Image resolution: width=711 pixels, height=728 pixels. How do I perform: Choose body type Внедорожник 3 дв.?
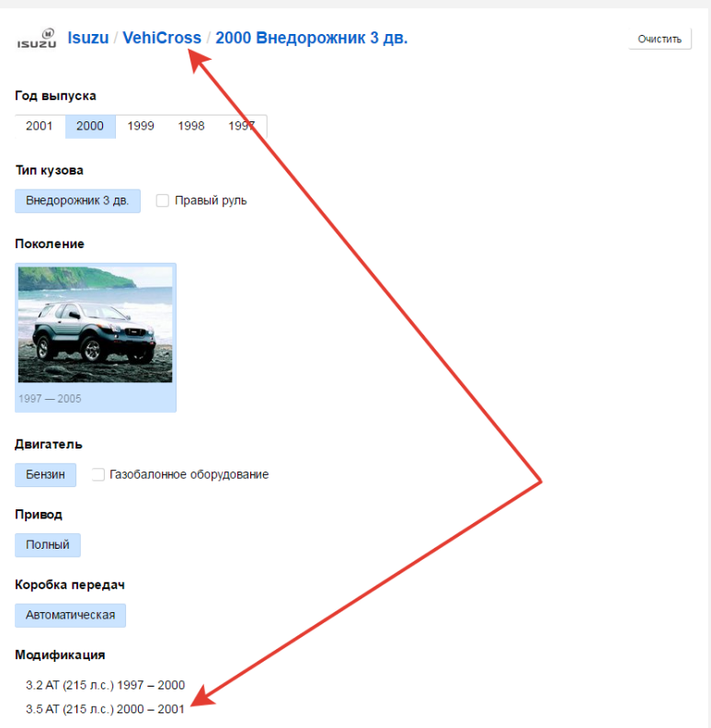pyautogui.click(x=77, y=201)
